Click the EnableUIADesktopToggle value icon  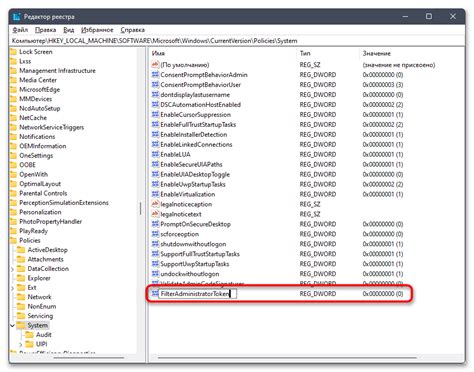point(155,174)
